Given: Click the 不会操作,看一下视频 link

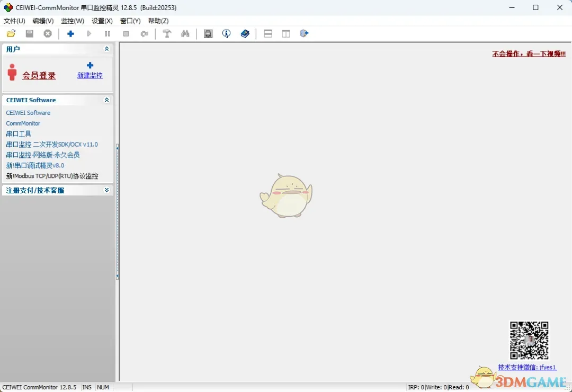Looking at the screenshot, I should pos(529,54).
